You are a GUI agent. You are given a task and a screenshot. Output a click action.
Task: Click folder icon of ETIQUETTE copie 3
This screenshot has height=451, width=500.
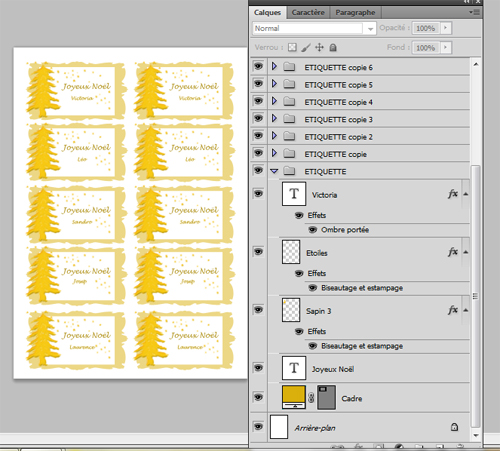tap(289, 119)
